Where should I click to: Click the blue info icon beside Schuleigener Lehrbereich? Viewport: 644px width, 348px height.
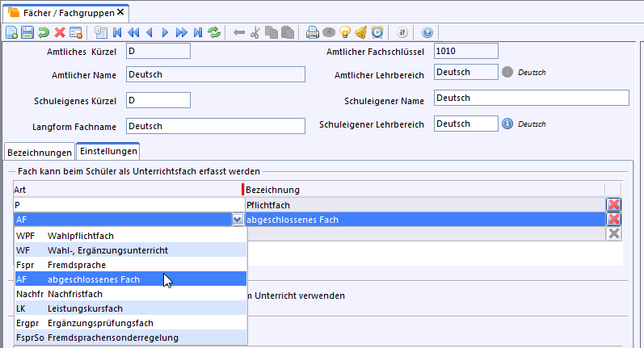coord(507,124)
